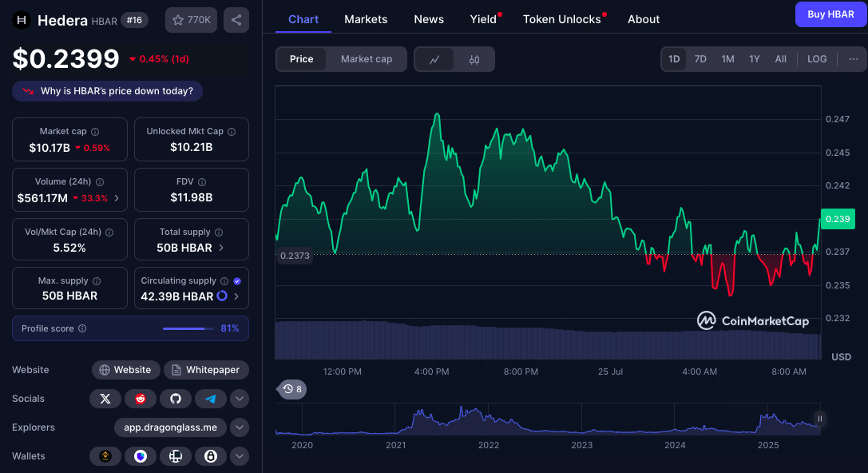
Task: Open the Whitepaper link
Action: coord(206,370)
